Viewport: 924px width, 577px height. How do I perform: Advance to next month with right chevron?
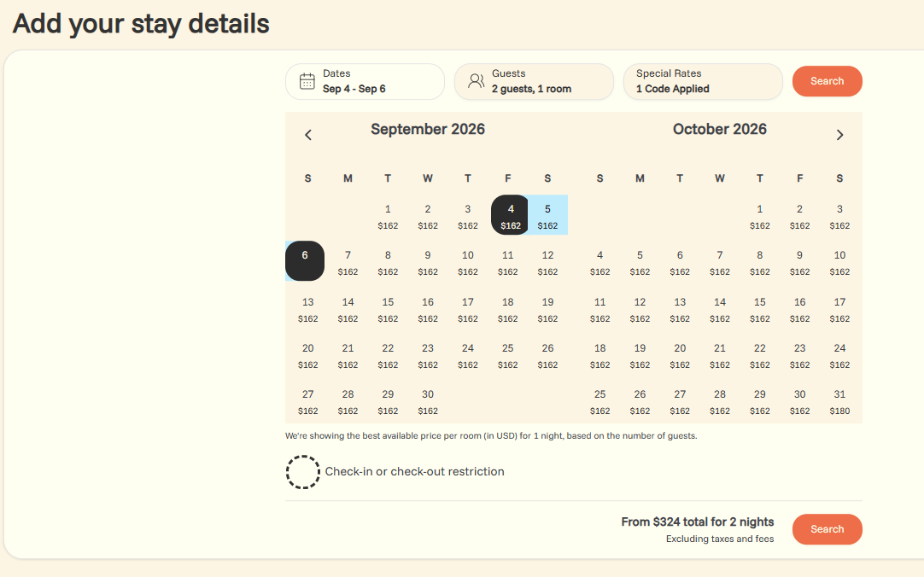839,135
